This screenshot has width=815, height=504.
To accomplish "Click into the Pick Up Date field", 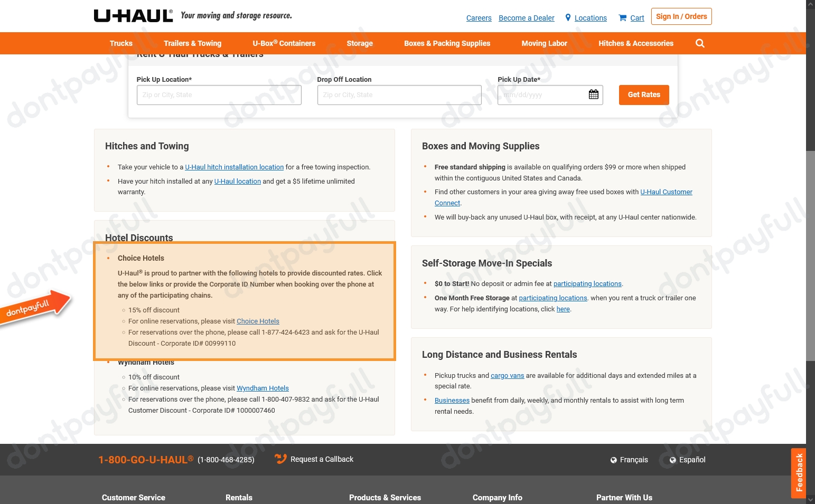I will tap(550, 95).
